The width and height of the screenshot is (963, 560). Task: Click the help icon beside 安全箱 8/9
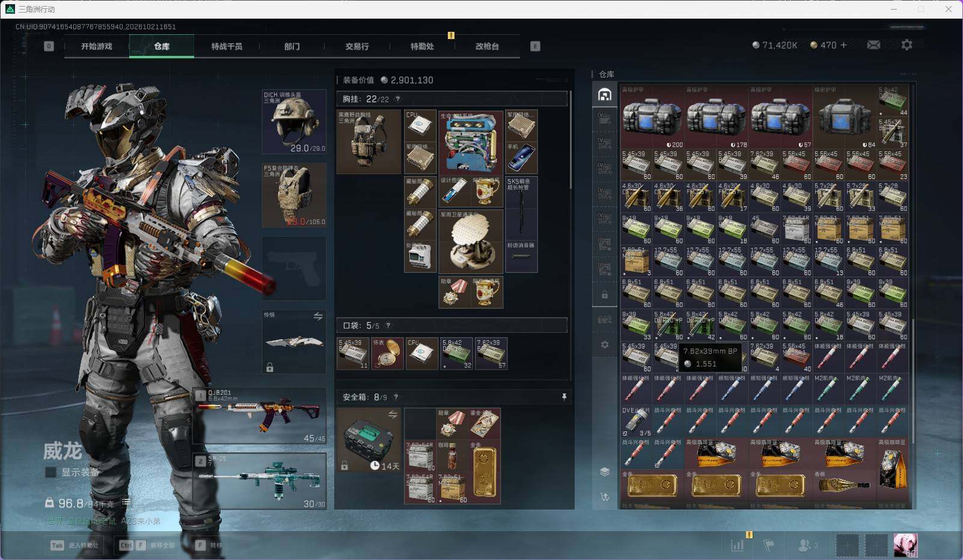pyautogui.click(x=396, y=397)
